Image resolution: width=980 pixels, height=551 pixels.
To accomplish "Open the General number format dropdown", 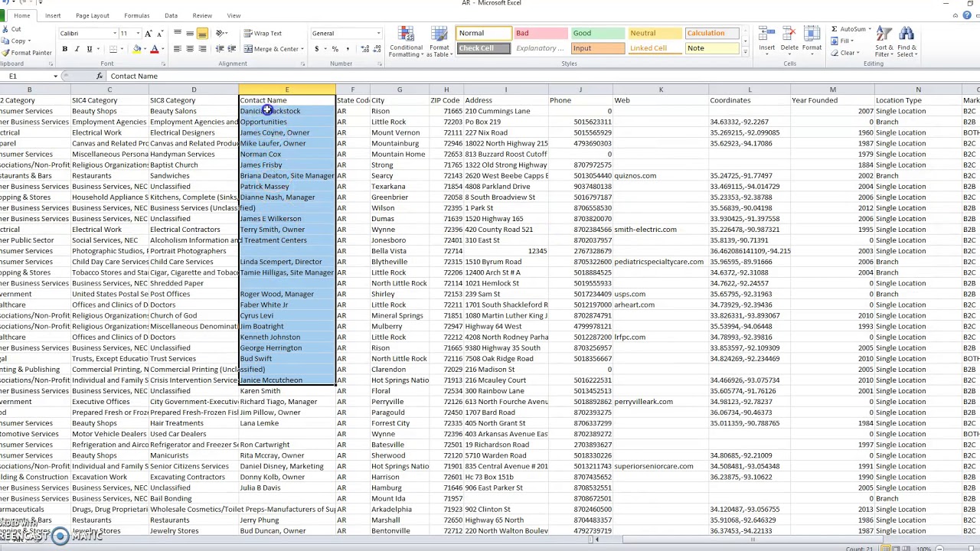I will click(377, 34).
